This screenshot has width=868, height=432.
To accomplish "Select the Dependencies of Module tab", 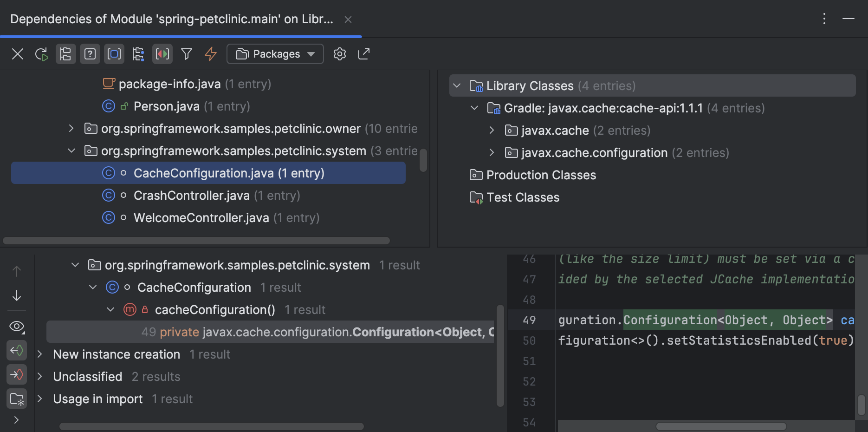I will point(172,19).
